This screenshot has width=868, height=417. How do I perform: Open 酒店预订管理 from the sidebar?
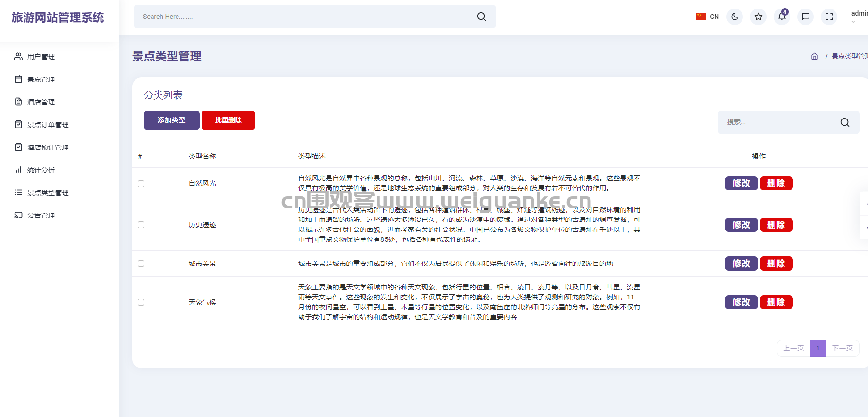pyautogui.click(x=48, y=147)
